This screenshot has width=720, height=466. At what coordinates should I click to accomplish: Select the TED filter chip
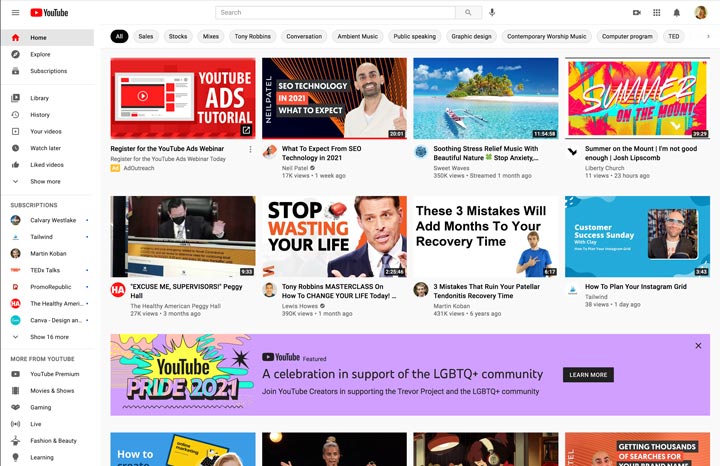(674, 36)
